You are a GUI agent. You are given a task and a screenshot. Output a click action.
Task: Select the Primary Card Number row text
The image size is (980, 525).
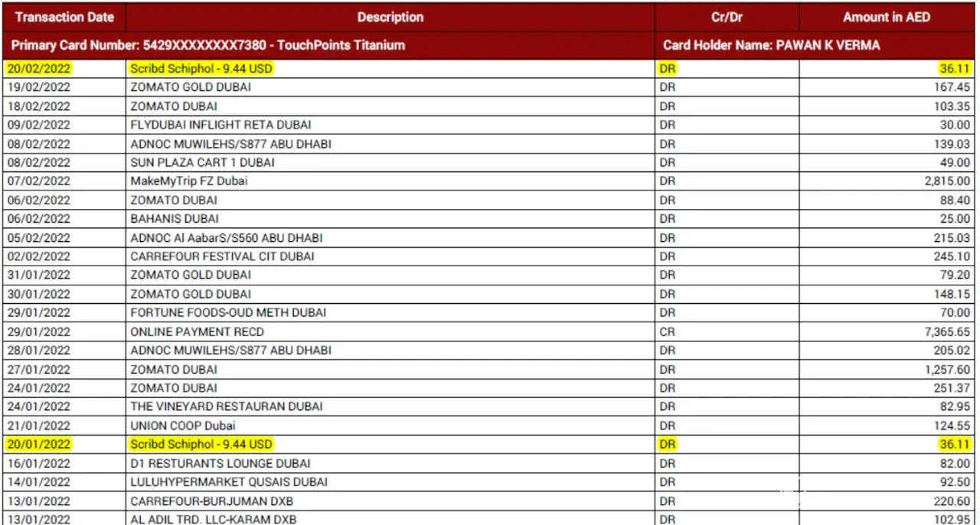click(x=208, y=45)
